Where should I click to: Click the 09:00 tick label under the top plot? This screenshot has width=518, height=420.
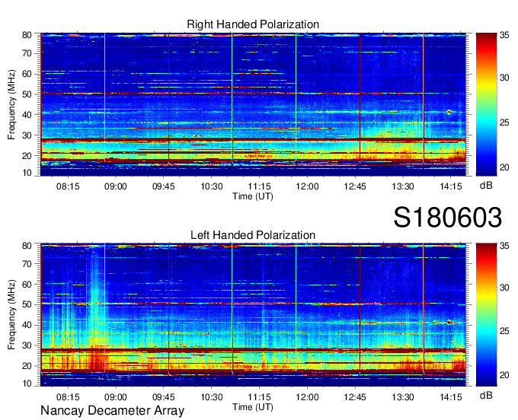tap(116, 186)
